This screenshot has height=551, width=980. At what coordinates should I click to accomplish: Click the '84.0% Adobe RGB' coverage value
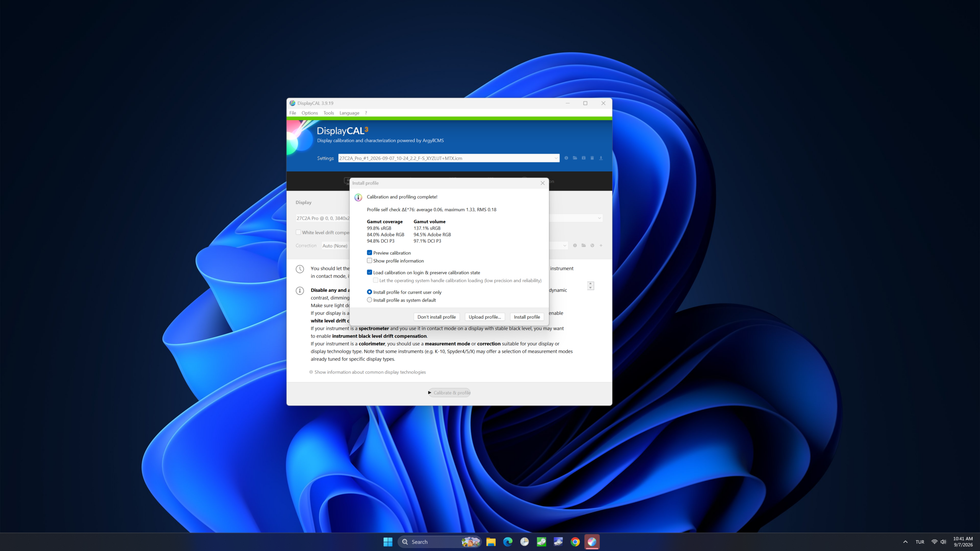tap(385, 235)
